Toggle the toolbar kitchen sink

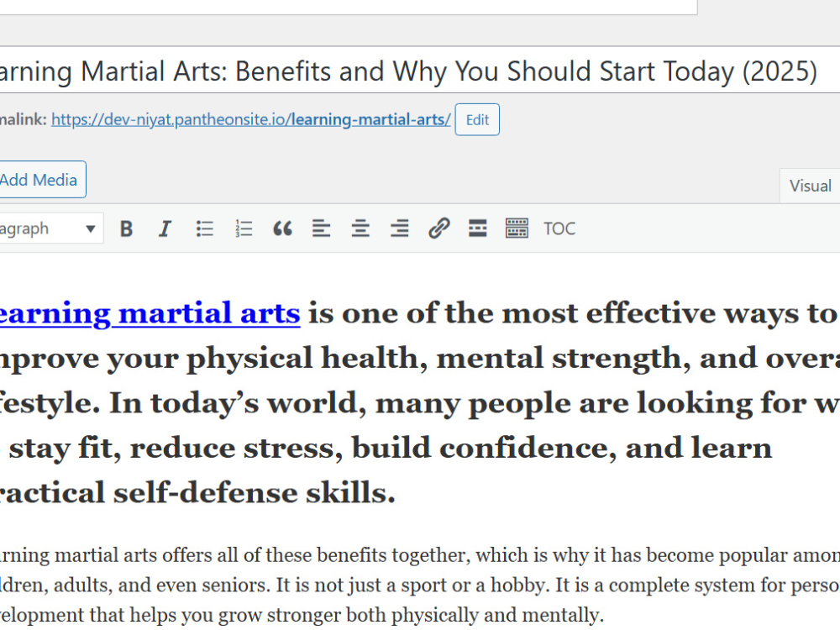coord(517,228)
